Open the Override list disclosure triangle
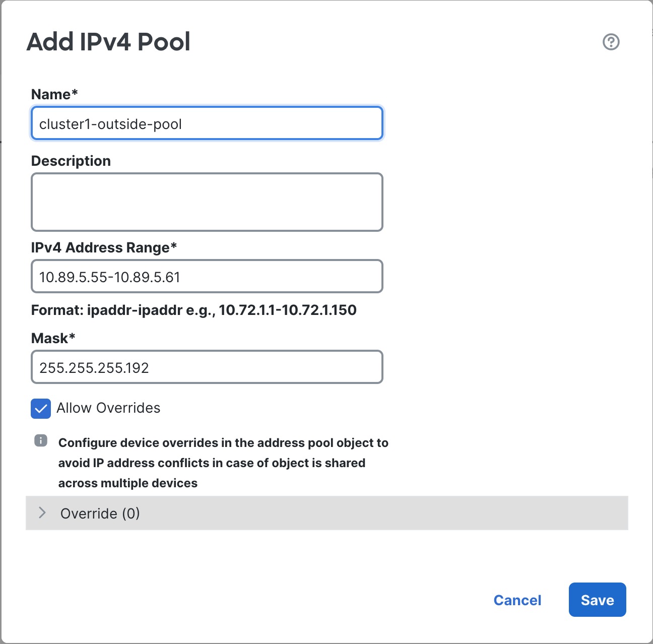 [x=41, y=513]
